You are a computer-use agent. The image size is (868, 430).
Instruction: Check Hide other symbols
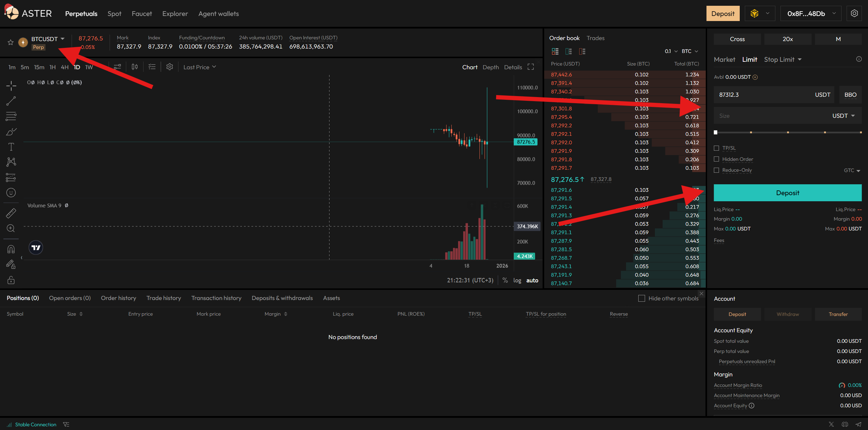pyautogui.click(x=641, y=298)
